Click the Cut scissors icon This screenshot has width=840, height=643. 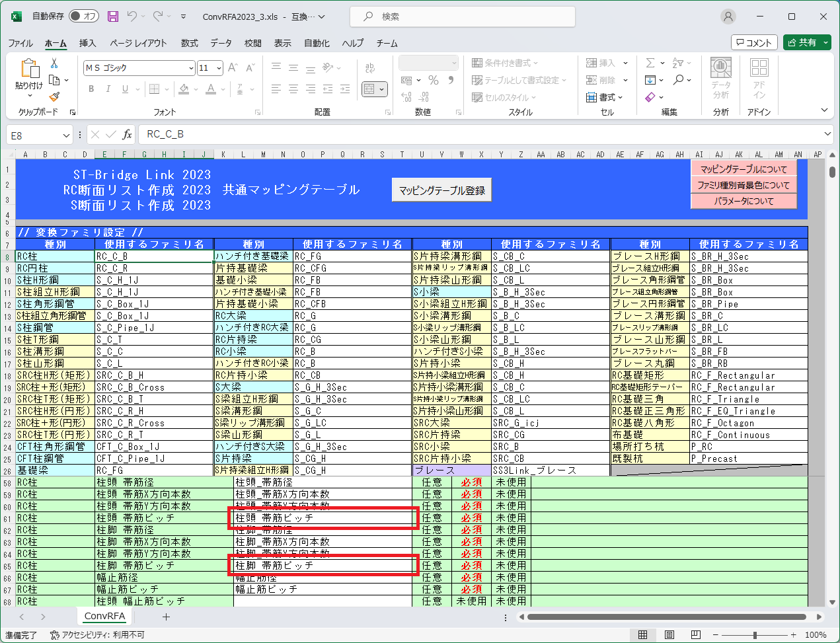tap(54, 63)
